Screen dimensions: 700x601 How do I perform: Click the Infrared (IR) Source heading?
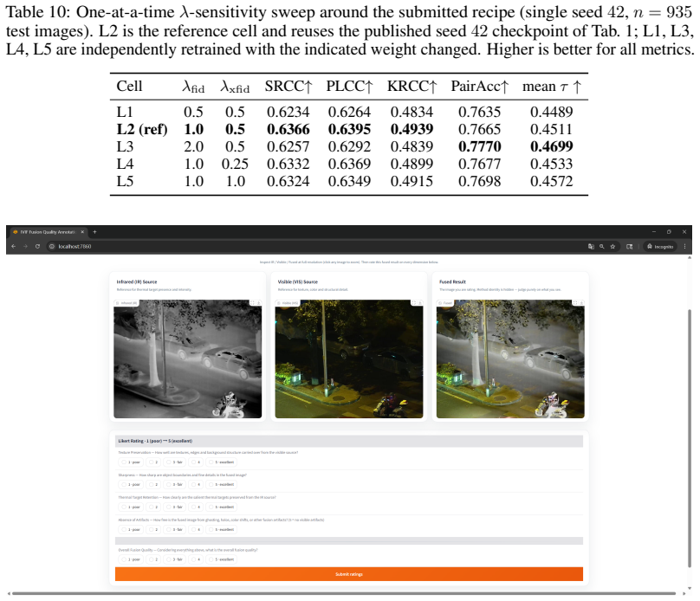[x=137, y=282]
